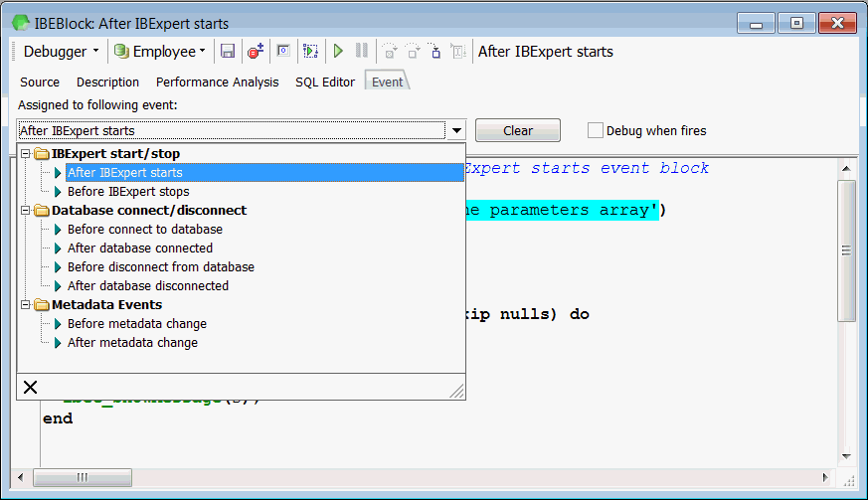Open the SQL Editor tab

[325, 82]
